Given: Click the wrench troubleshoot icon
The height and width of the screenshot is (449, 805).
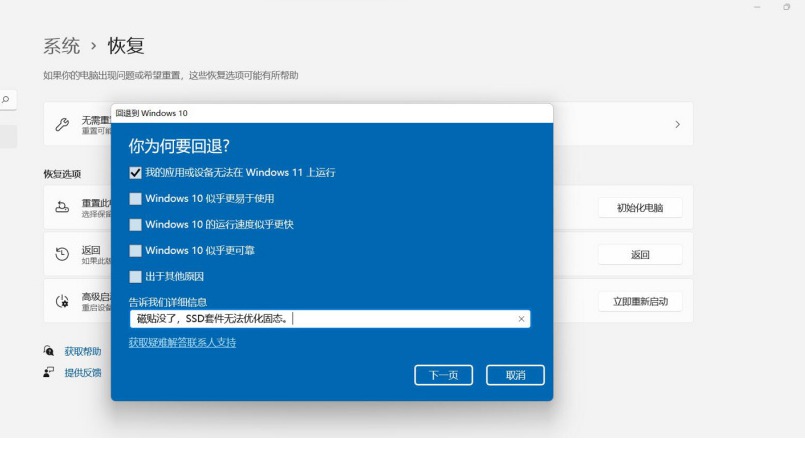Looking at the screenshot, I should [x=62, y=124].
